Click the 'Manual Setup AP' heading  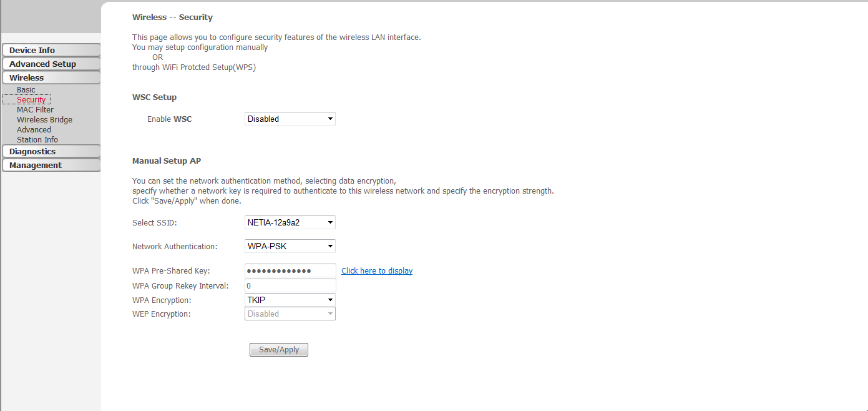(x=167, y=161)
